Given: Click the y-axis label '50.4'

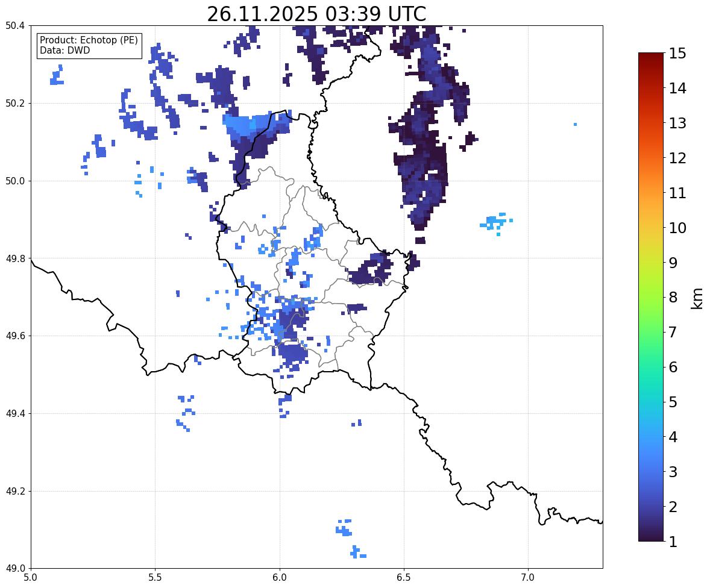Looking at the screenshot, I should pyautogui.click(x=14, y=26).
